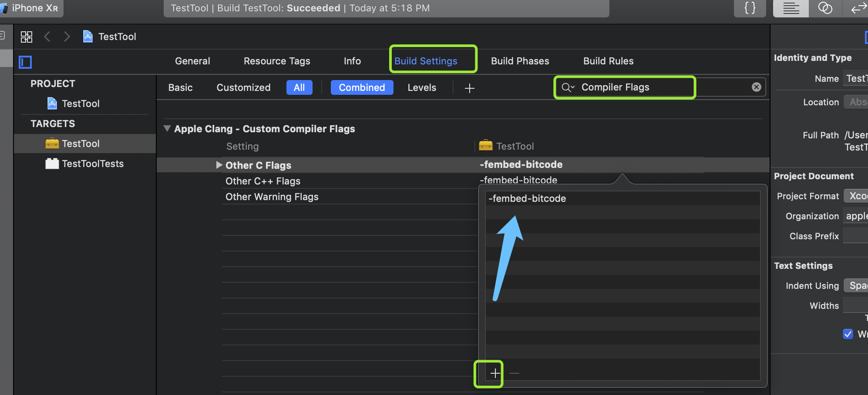Select the TestTool project under PROJECT
Image resolution: width=868 pixels, height=395 pixels.
point(81,104)
